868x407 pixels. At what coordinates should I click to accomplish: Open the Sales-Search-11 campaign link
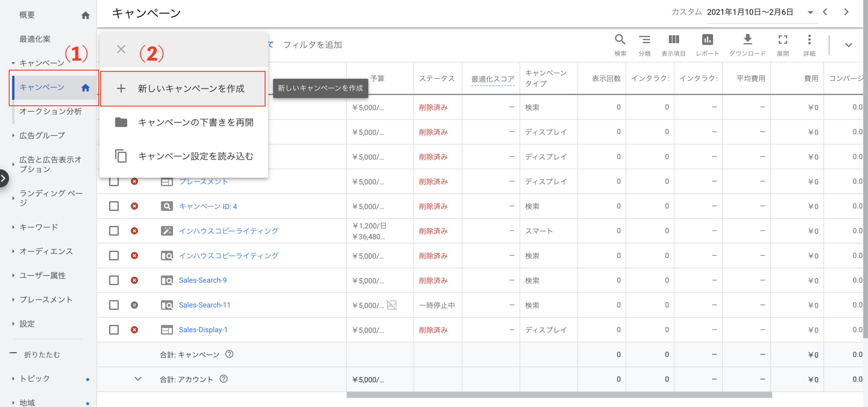(204, 305)
